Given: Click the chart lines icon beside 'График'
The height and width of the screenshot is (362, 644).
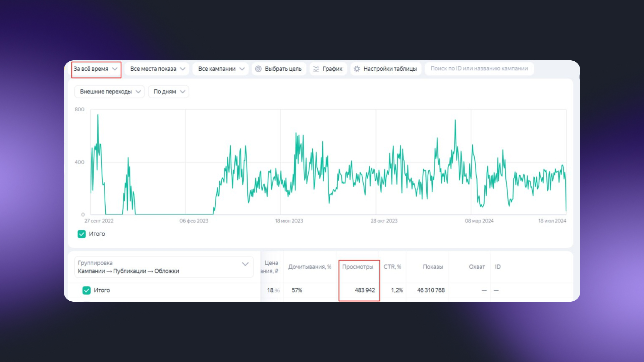Looking at the screenshot, I should coord(316,69).
